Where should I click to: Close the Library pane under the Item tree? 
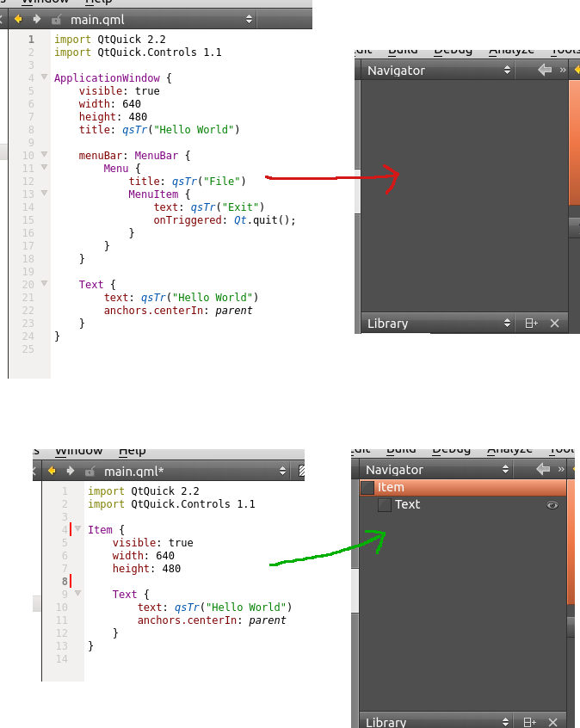coord(554,722)
